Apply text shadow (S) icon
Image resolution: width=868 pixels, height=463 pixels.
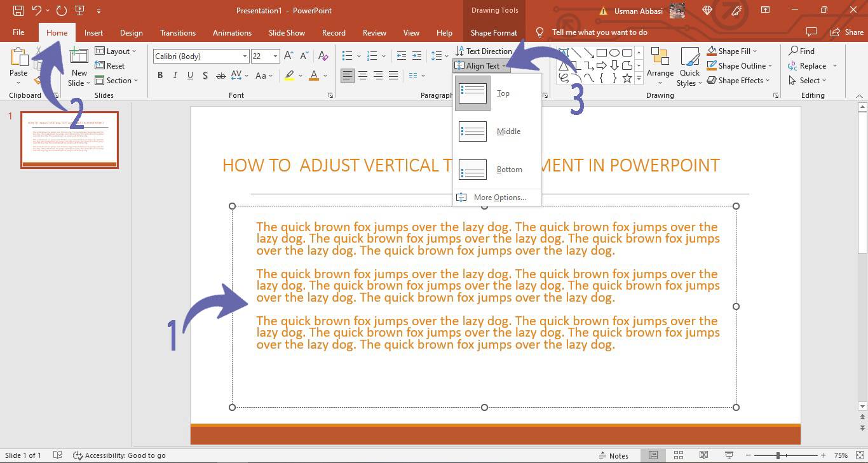tap(205, 76)
